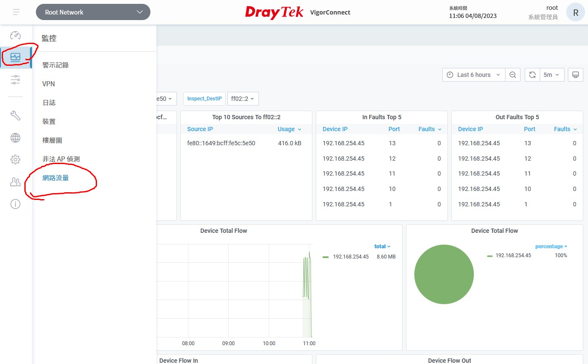Open the dashboard gauge sidebar icon
Screen dimensions: 588x364
(15, 35)
